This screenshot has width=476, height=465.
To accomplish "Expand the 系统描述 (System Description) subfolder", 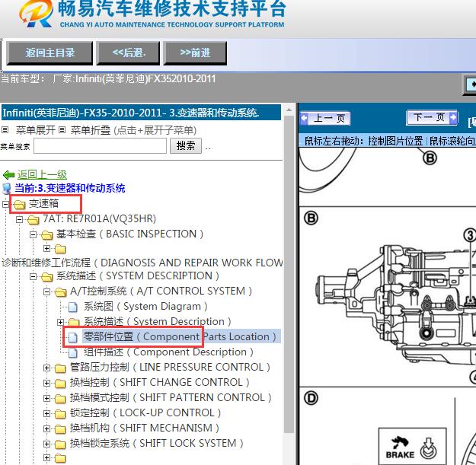I will coord(60,322).
